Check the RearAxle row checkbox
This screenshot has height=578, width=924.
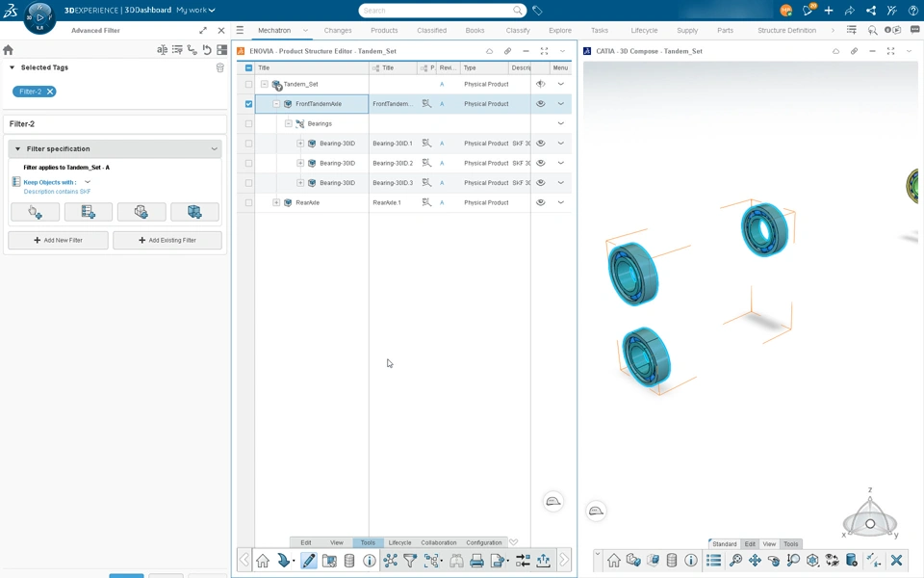[x=248, y=203]
